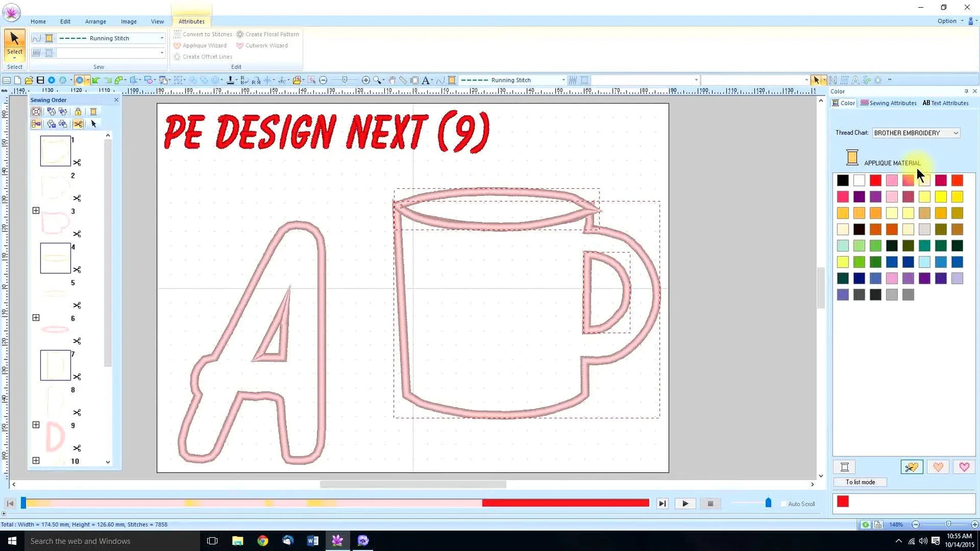This screenshot has width=980, height=551.
Task: Open the Thread Chart dropdown
Action: (x=956, y=133)
